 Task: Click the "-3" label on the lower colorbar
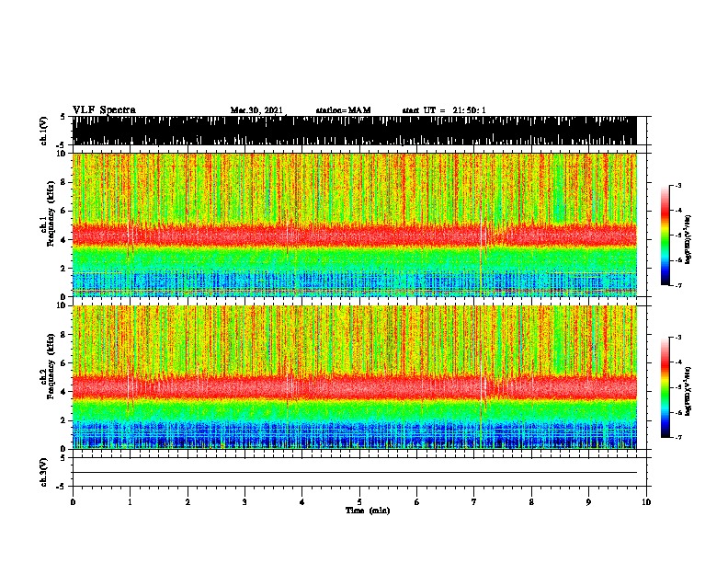click(x=678, y=338)
